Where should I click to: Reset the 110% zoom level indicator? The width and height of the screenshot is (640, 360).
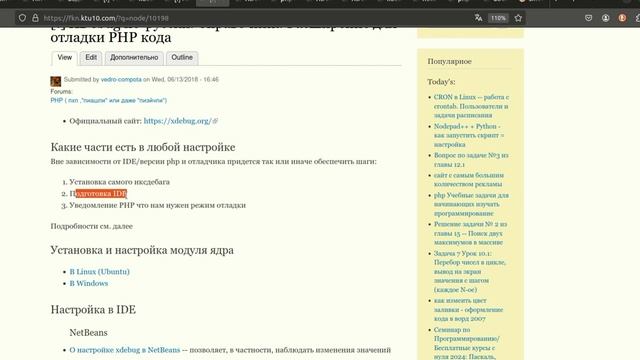[x=498, y=18]
